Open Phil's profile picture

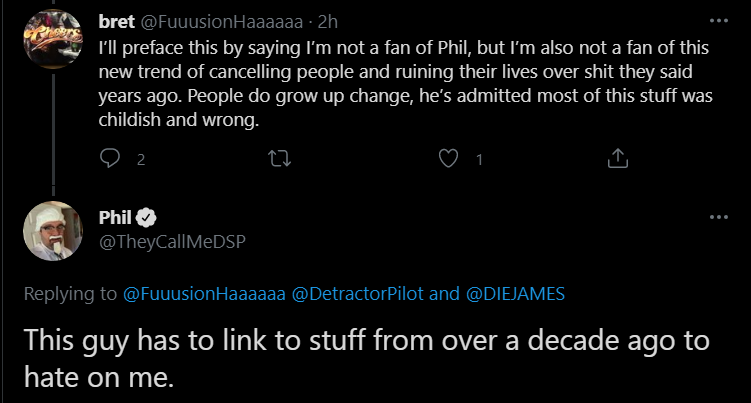point(53,231)
